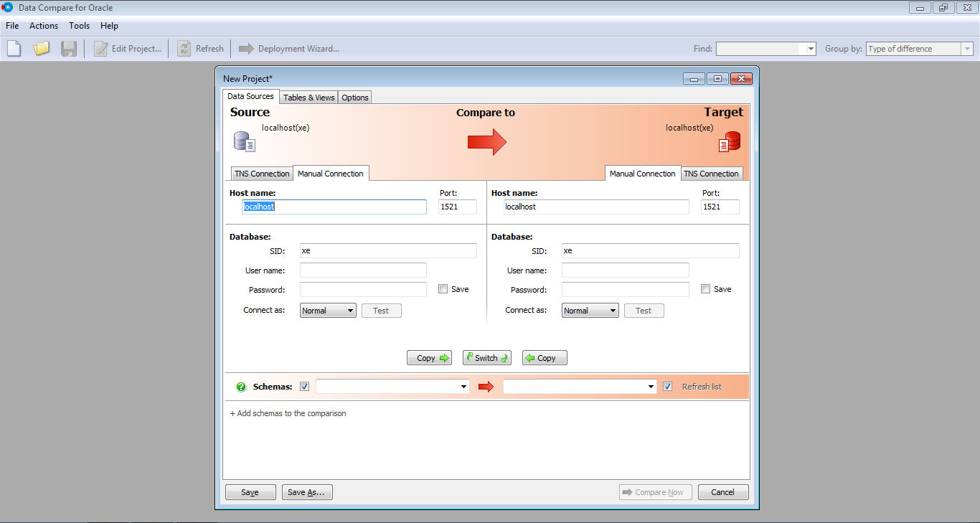Open the Find dropdown
Screen dimensions: 980x523
[811, 49]
